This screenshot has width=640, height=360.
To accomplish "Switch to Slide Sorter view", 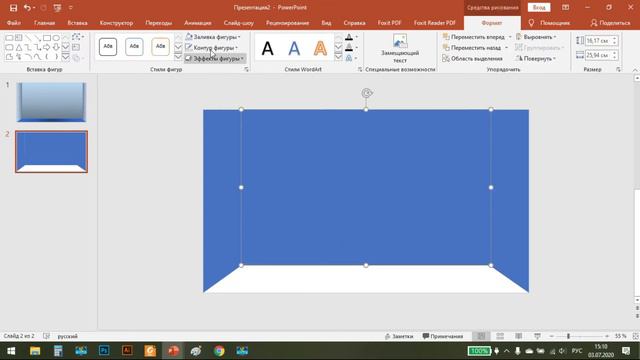I will point(500,336).
